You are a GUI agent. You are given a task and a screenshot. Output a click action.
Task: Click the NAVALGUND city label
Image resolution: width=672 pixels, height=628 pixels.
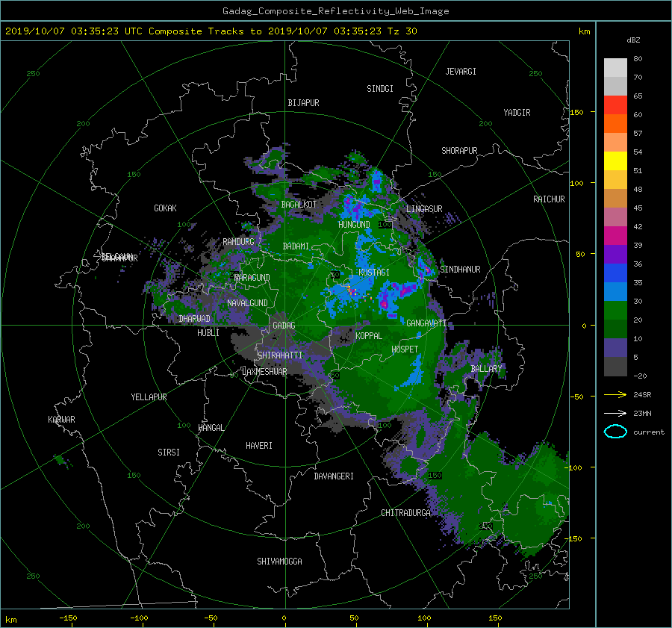(x=247, y=303)
